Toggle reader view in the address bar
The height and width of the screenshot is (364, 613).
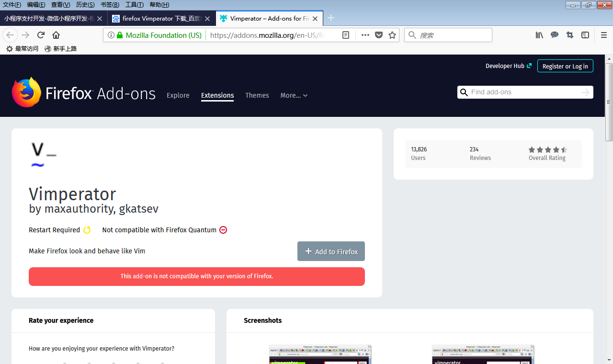[x=346, y=35]
